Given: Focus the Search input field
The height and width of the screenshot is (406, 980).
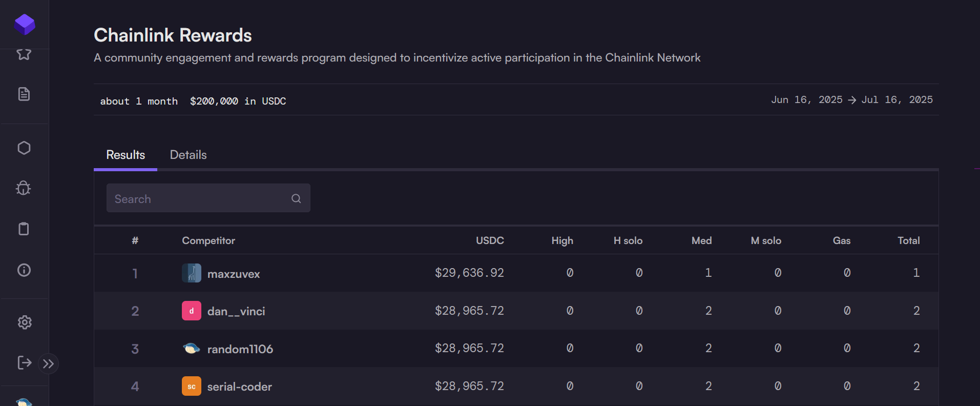Looking at the screenshot, I should (208, 198).
